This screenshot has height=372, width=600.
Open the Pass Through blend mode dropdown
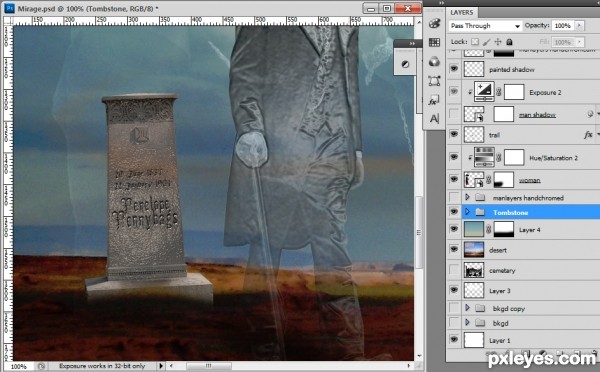pos(485,26)
